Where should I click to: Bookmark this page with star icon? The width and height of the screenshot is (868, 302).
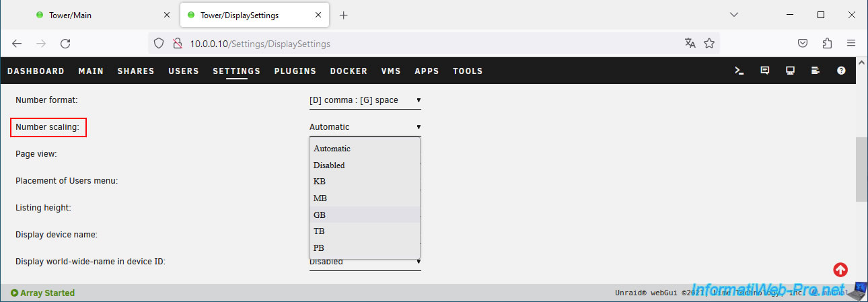709,43
